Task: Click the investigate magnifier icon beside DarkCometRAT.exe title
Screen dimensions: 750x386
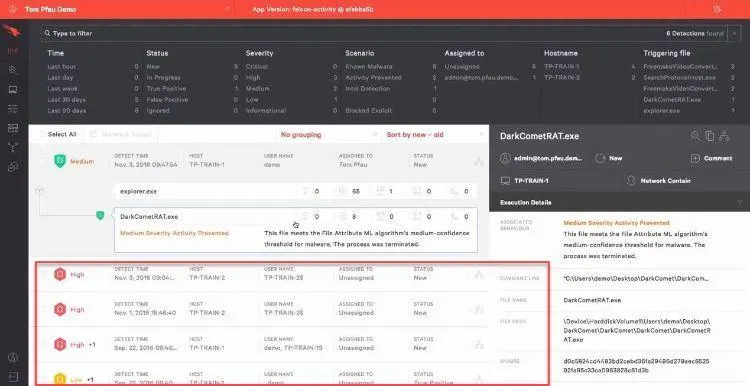Action: tap(695, 136)
